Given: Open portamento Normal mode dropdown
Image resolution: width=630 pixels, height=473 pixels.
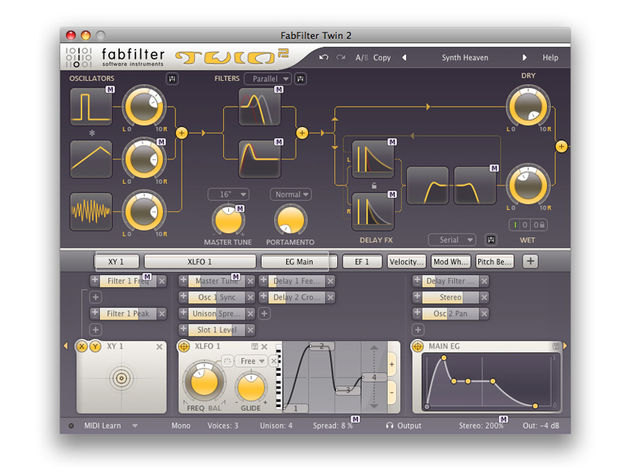Looking at the screenshot, I should (291, 195).
